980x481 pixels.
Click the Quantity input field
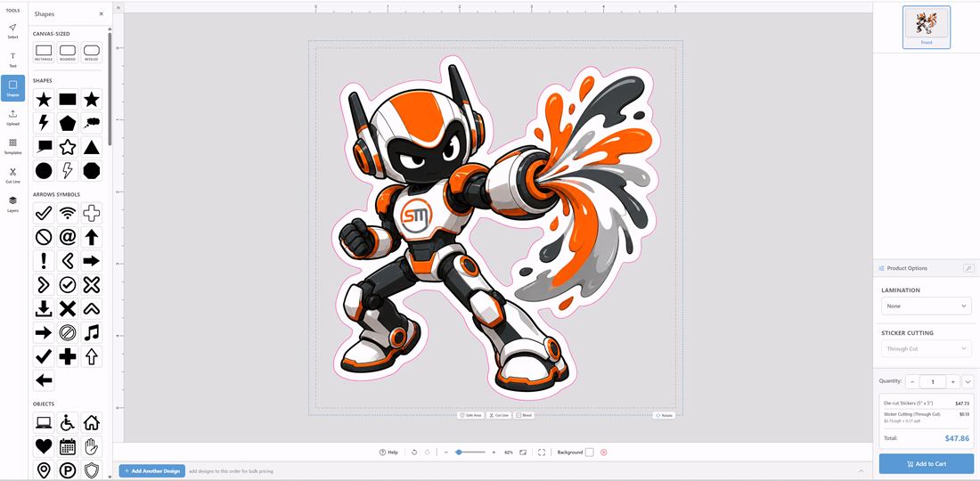pos(933,381)
